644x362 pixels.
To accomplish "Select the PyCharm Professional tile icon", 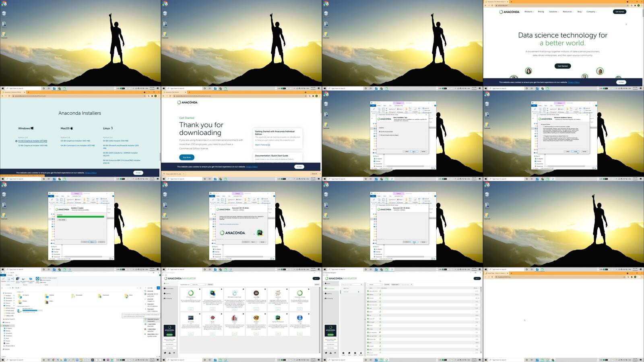I will pyautogui.click(x=278, y=318).
